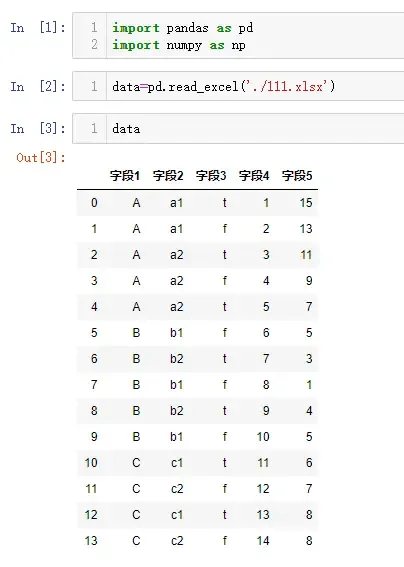Image resolution: width=404 pixels, height=567 pixels.
Task: Click the 字段5 value 9 in row 3
Action: click(309, 281)
